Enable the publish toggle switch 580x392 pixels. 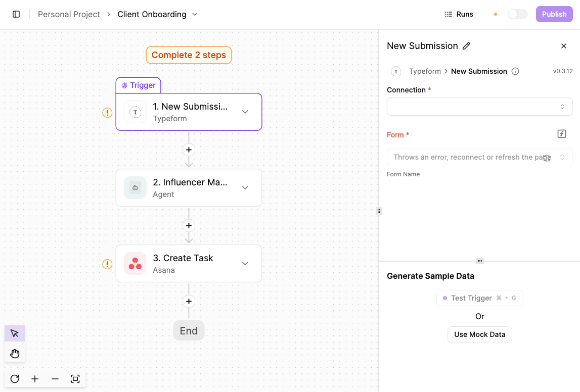pos(517,14)
